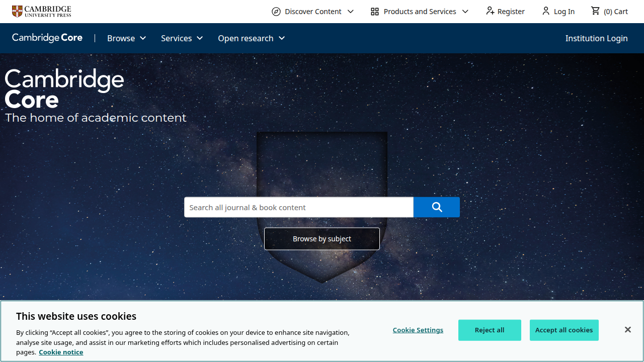Accept all cookies

[564, 330]
